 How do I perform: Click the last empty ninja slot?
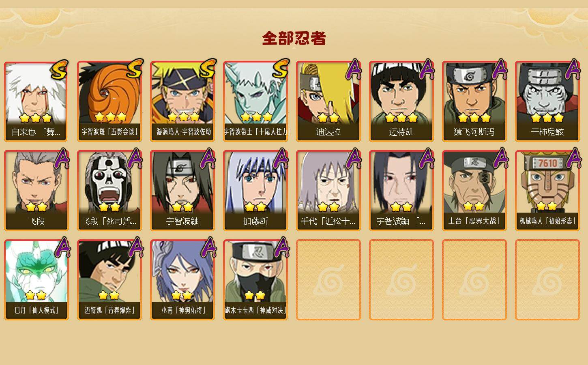547,280
